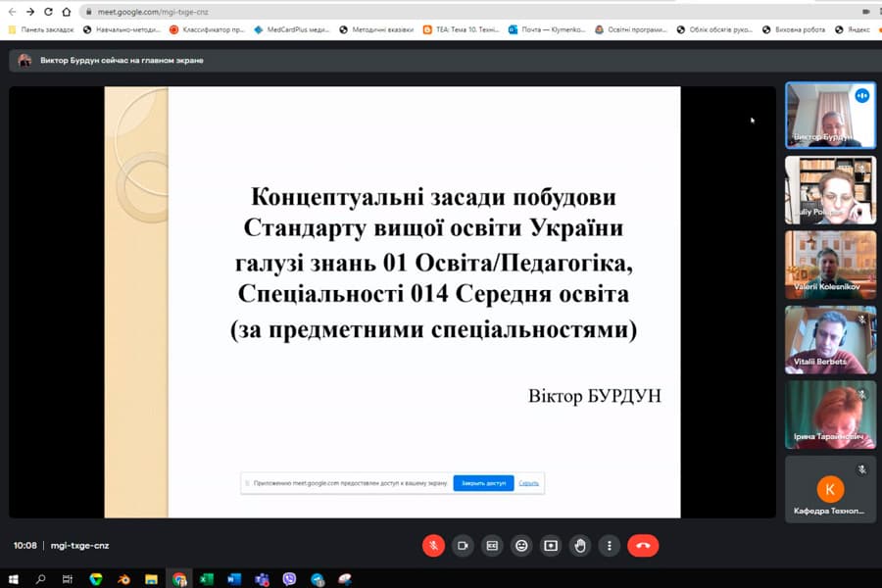The height and width of the screenshot is (588, 882).
Task: Open Windows taskbar search
Action: [40, 579]
